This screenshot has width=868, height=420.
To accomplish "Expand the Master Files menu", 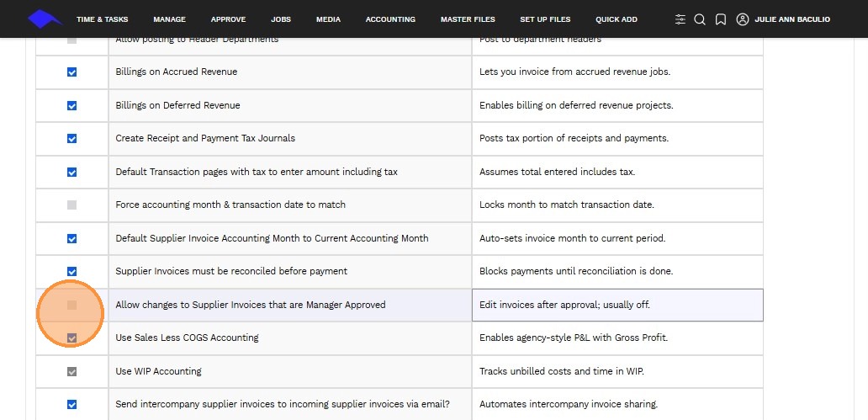I will 468,19.
